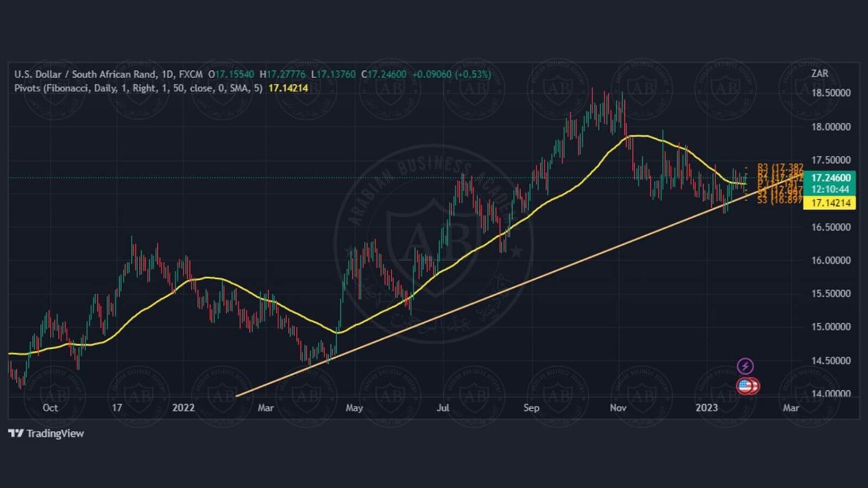This screenshot has height=488, width=868.
Task: Click the TradingView logo
Action: [46, 434]
